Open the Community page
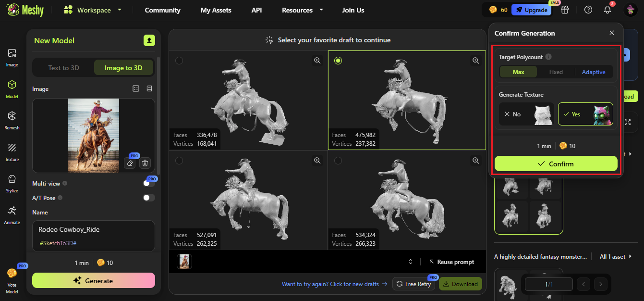The image size is (644, 301). (x=162, y=10)
